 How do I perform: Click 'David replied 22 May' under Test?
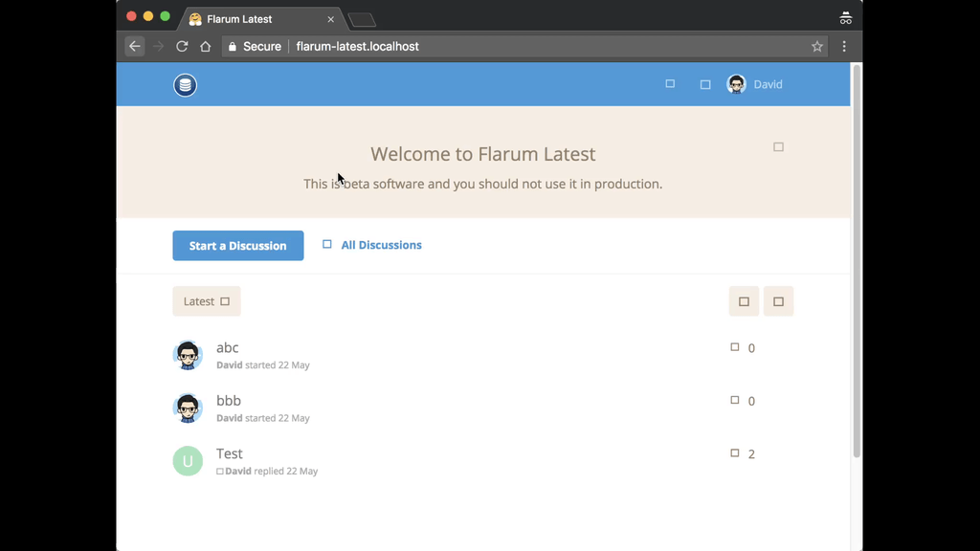[x=271, y=471]
